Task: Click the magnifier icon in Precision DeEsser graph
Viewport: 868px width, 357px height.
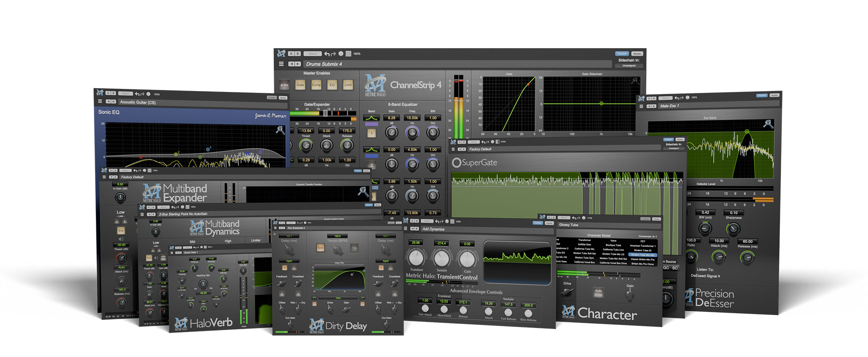Action: 768,124
